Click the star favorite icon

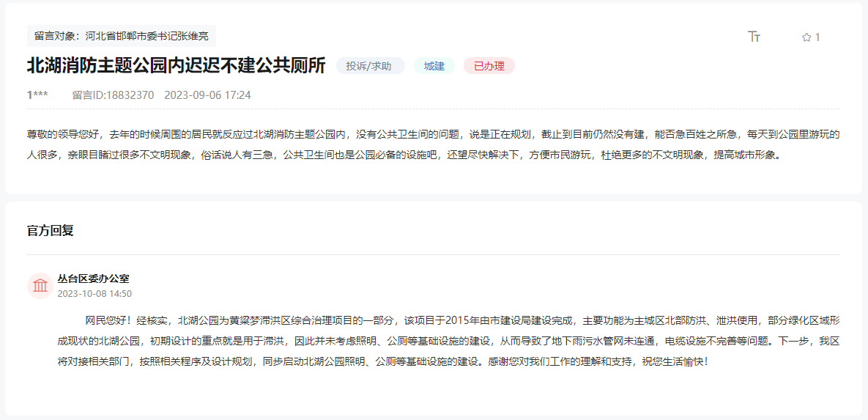[x=806, y=37]
